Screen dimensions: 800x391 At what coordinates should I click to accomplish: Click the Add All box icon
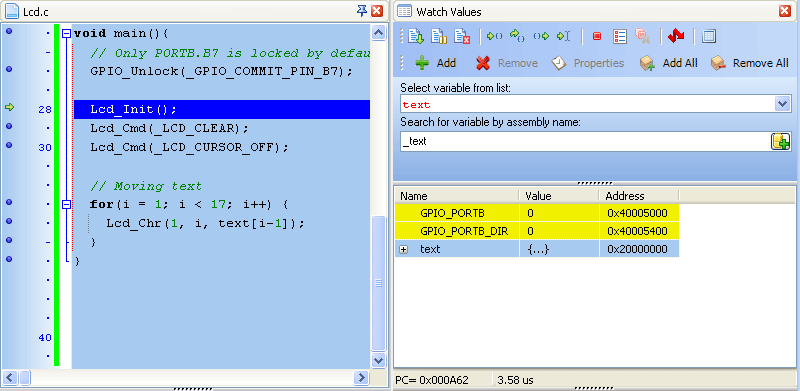(x=647, y=63)
